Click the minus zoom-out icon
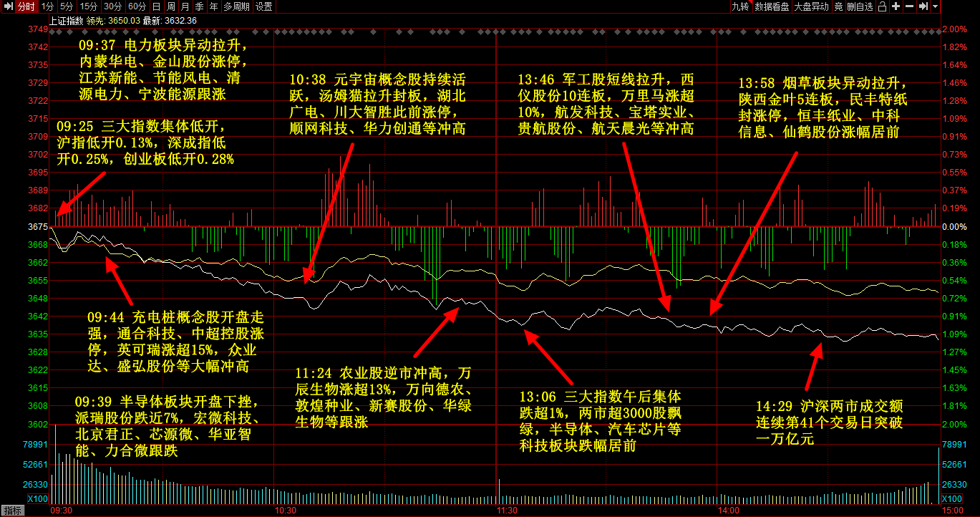Image resolution: width=980 pixels, height=517 pixels. (909, 6)
